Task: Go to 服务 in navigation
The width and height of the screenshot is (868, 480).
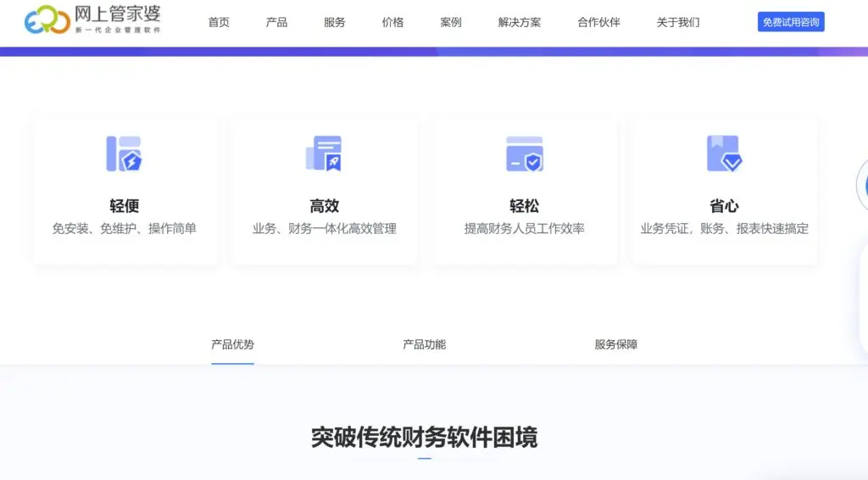Action: [334, 22]
